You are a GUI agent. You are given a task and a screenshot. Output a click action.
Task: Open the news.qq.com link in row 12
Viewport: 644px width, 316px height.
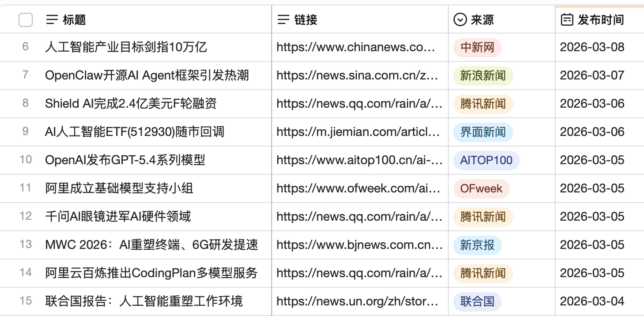[x=360, y=216]
